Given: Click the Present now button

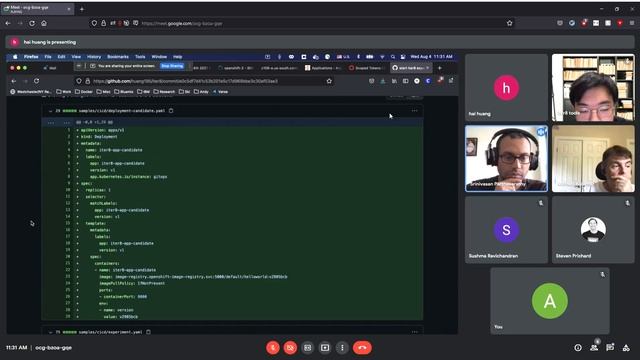Looking at the screenshot, I should pyautogui.click(x=325, y=348).
